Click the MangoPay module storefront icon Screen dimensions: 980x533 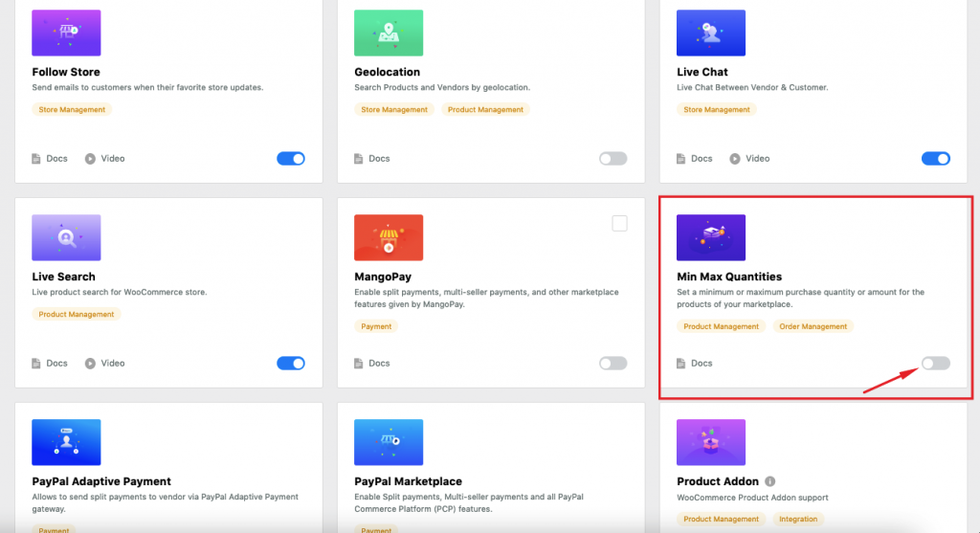click(x=389, y=237)
